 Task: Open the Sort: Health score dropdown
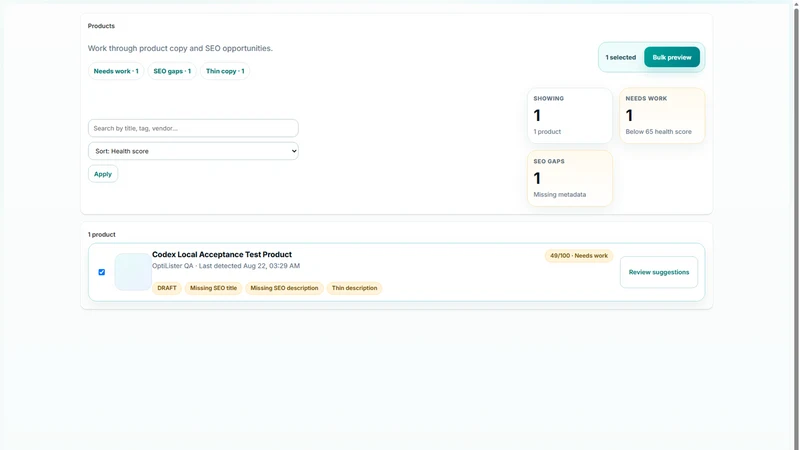click(193, 151)
